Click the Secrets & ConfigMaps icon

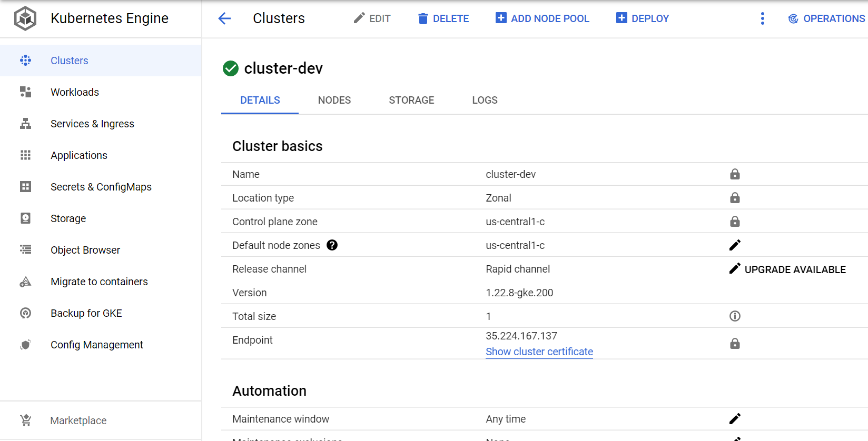pyautogui.click(x=25, y=187)
